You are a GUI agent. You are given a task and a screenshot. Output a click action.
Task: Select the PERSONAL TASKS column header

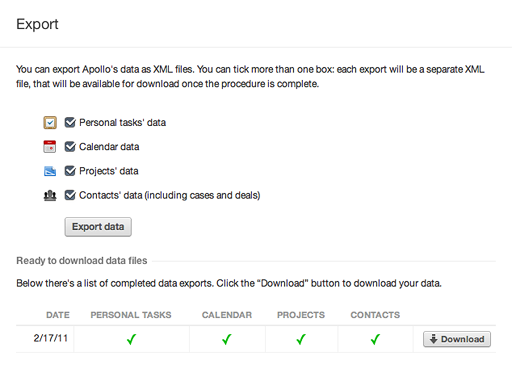pyautogui.click(x=131, y=315)
